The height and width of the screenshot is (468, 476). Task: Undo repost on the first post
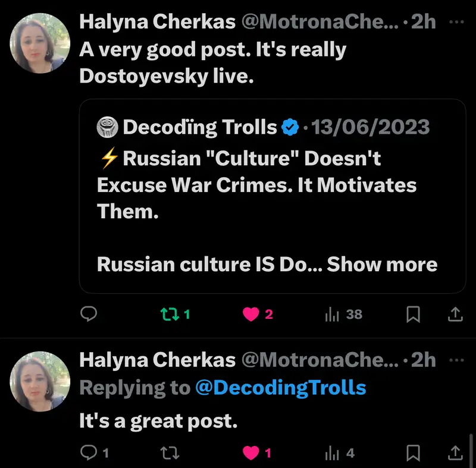(x=170, y=315)
